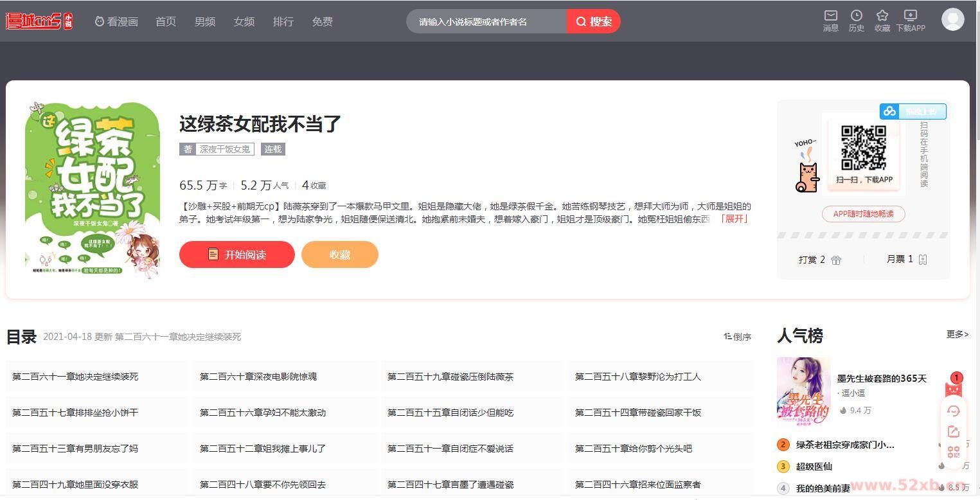
Task: Open chapter 第二百六十一章她决定继续装死
Action: pyautogui.click(x=75, y=377)
